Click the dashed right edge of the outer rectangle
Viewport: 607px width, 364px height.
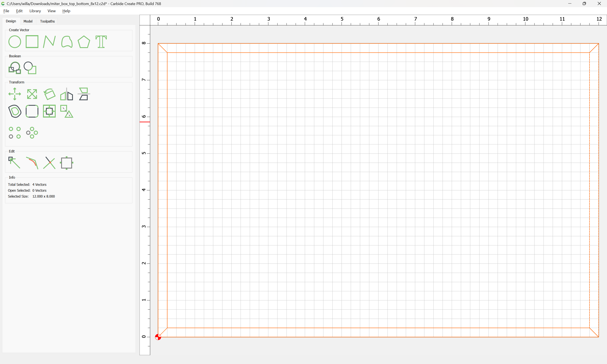click(599, 190)
